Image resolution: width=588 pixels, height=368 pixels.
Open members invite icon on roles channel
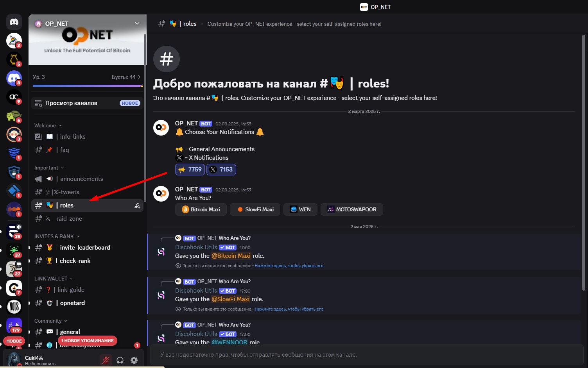coord(137,205)
